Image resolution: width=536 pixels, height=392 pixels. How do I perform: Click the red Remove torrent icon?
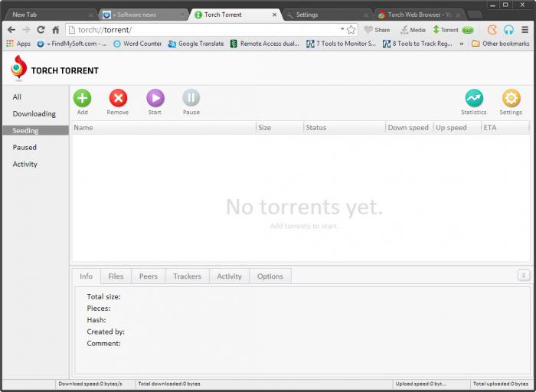(118, 99)
